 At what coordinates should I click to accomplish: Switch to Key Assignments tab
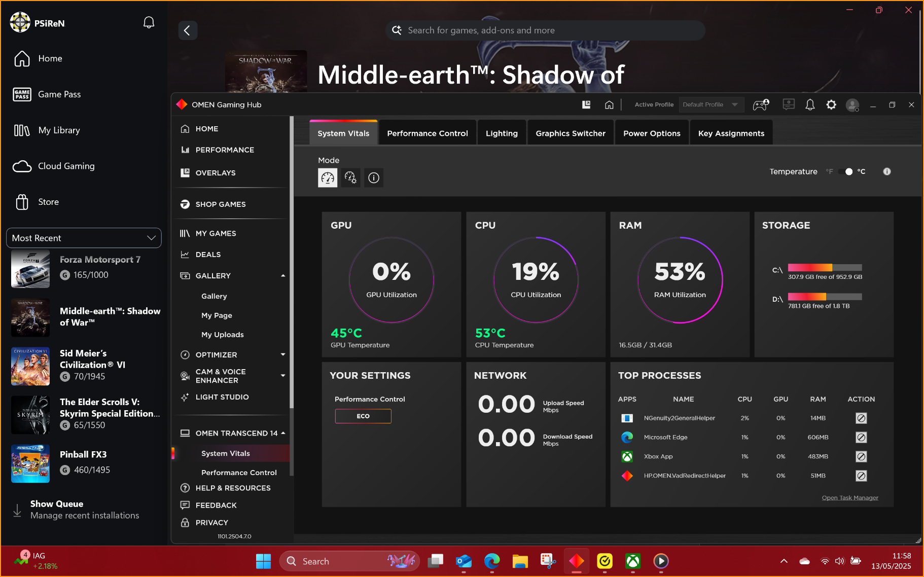click(x=731, y=133)
